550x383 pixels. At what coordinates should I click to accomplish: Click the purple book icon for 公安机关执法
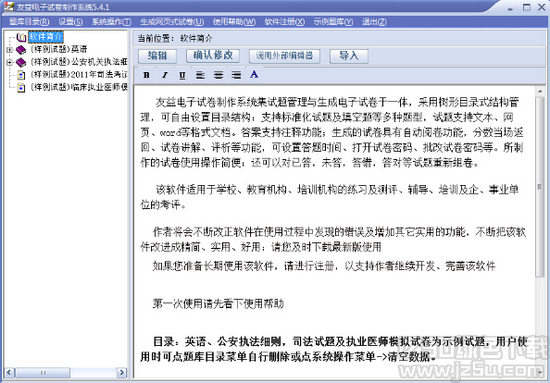tap(21, 62)
